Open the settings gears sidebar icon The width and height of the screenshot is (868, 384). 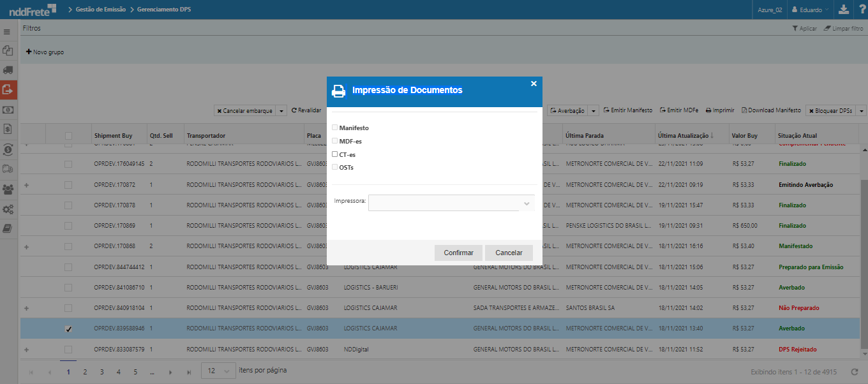pyautogui.click(x=8, y=209)
